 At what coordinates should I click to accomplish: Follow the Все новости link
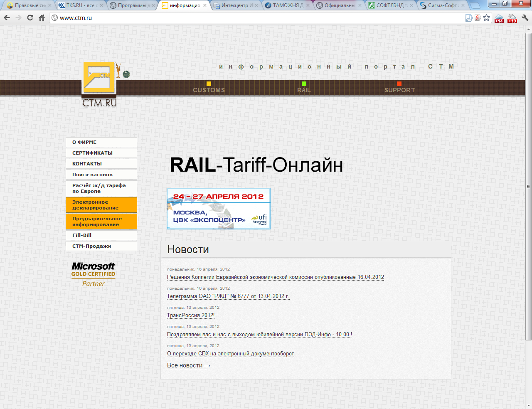coord(189,365)
